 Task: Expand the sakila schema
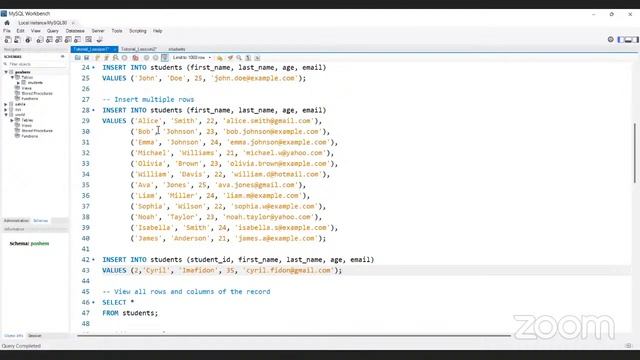6,104
